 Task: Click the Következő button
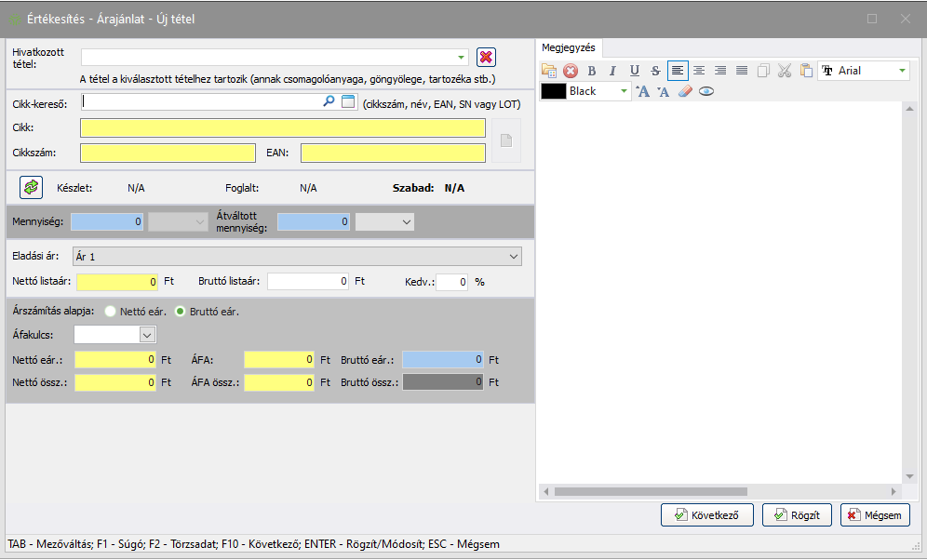[x=707, y=514]
